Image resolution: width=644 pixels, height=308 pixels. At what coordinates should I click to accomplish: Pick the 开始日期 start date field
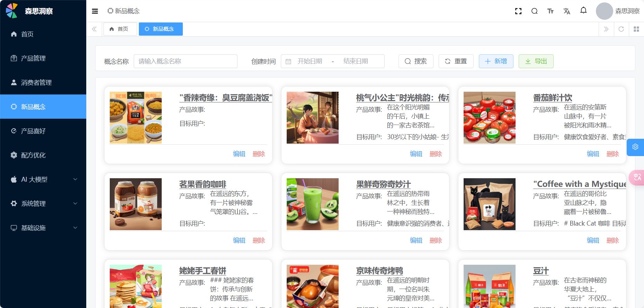tap(310, 61)
